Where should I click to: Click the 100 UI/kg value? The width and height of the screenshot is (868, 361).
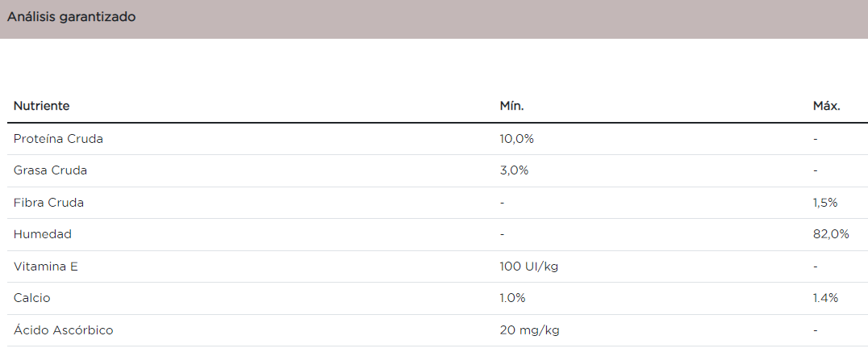click(x=529, y=267)
